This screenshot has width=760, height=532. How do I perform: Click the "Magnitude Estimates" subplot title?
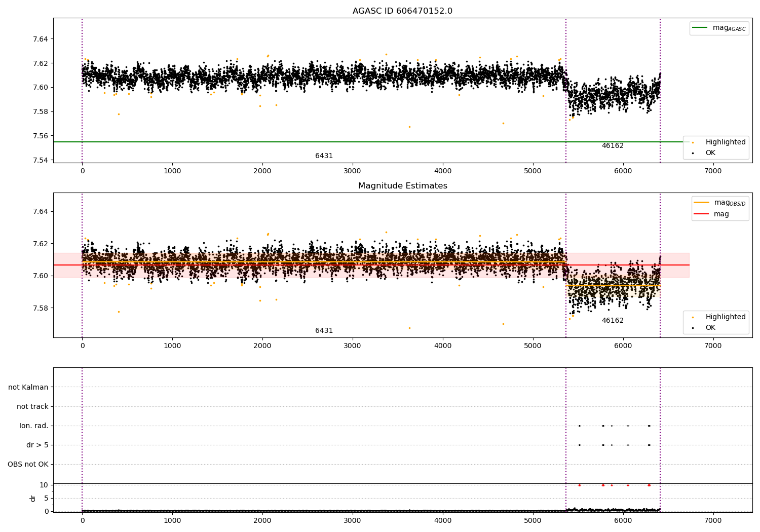point(402,186)
